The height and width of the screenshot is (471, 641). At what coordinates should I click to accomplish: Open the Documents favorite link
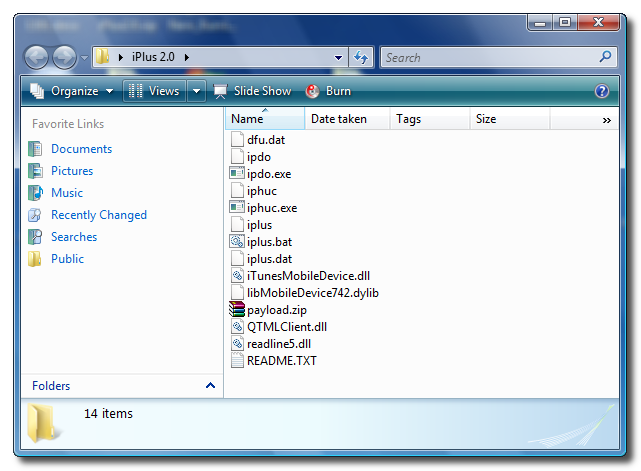(81, 149)
